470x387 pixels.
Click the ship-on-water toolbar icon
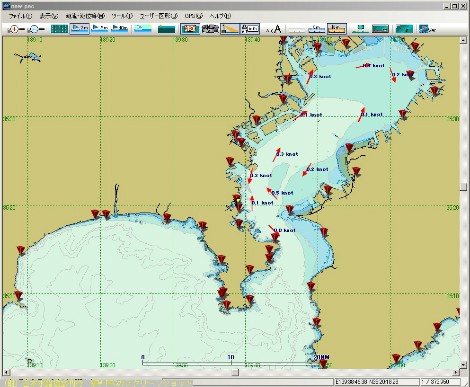point(380,29)
